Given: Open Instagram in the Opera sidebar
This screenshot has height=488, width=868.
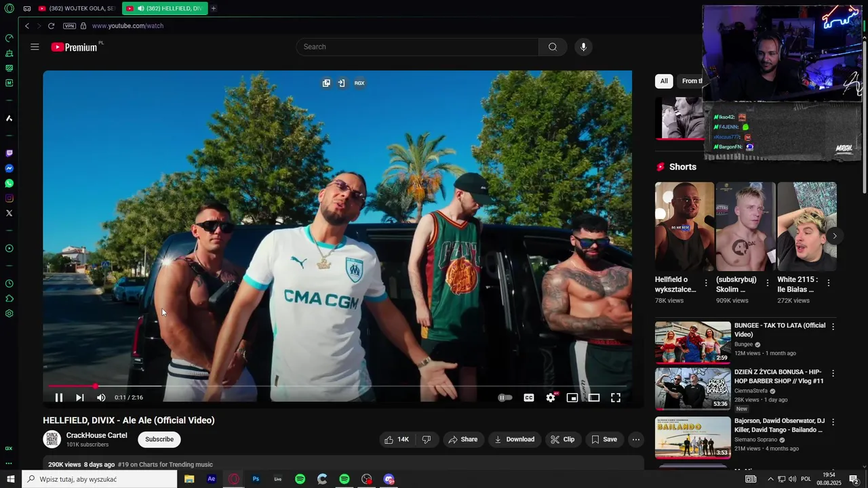Looking at the screenshot, I should pyautogui.click(x=9, y=199).
